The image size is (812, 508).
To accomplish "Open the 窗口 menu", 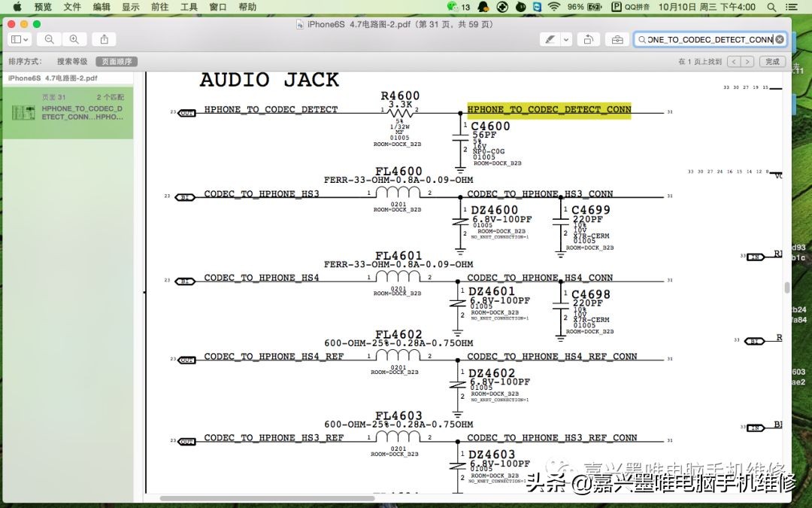I will [x=218, y=7].
